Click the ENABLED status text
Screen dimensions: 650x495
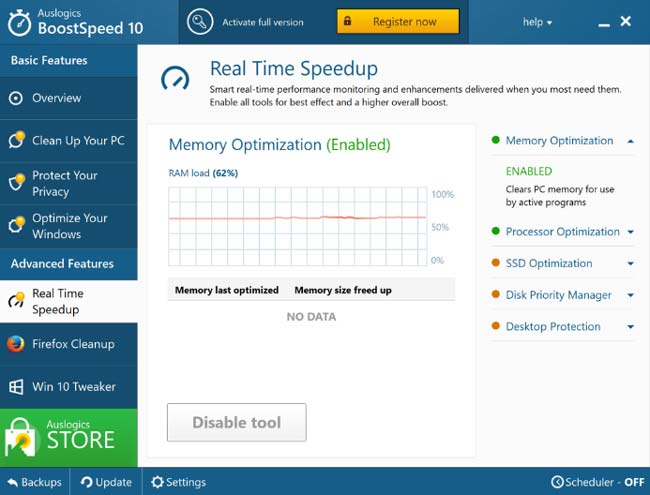tap(529, 171)
